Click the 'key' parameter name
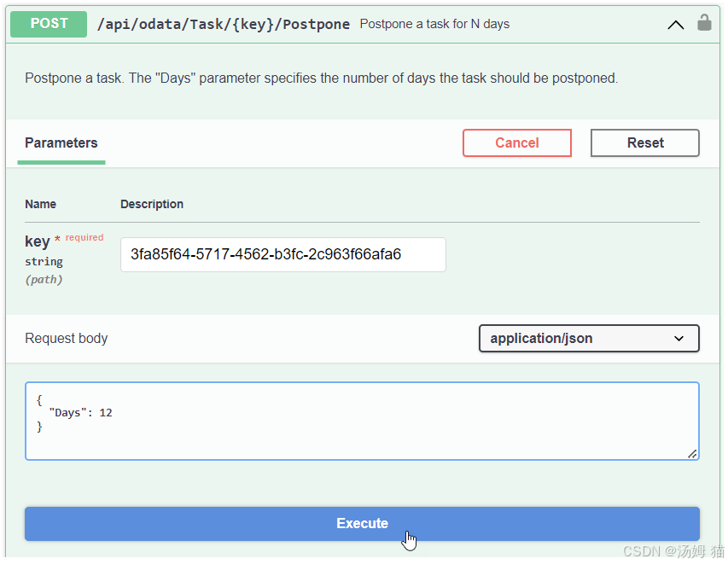 [38, 241]
